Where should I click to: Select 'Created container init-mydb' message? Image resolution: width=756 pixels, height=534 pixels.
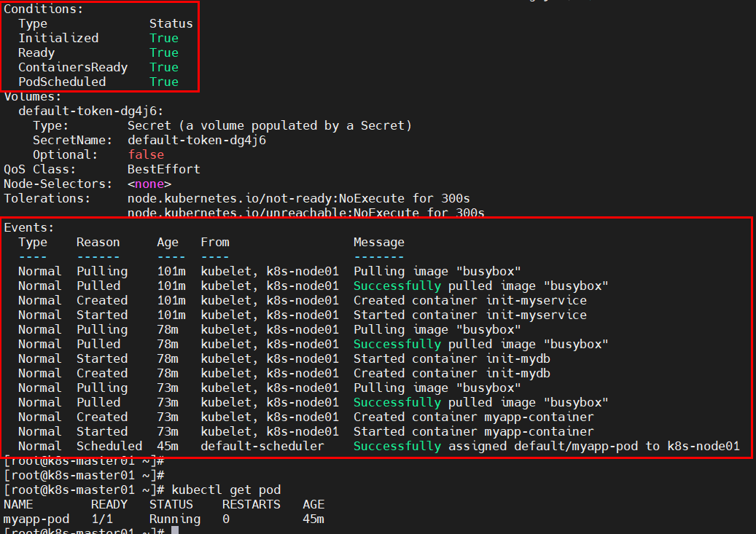(452, 374)
